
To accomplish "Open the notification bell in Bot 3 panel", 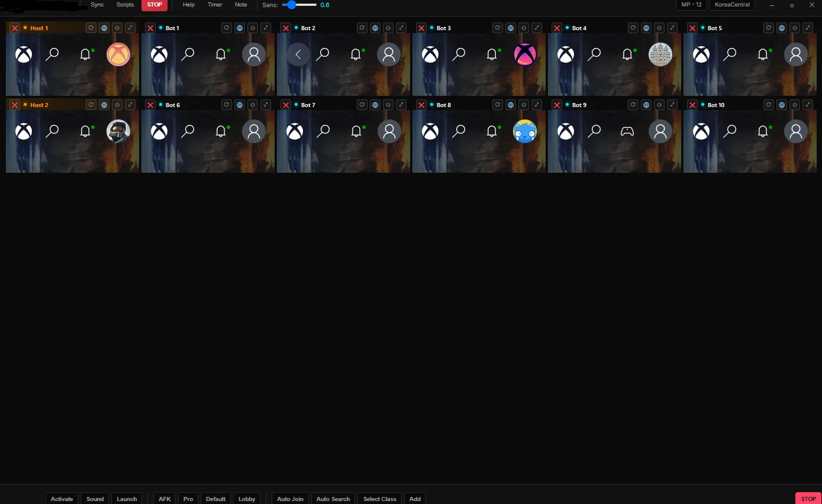I will pyautogui.click(x=492, y=54).
